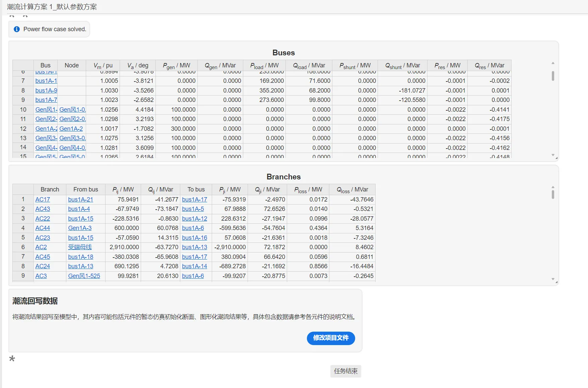Click the Buses table scroll-up arrow
Viewport: 588px width, 388px height.
(x=553, y=63)
